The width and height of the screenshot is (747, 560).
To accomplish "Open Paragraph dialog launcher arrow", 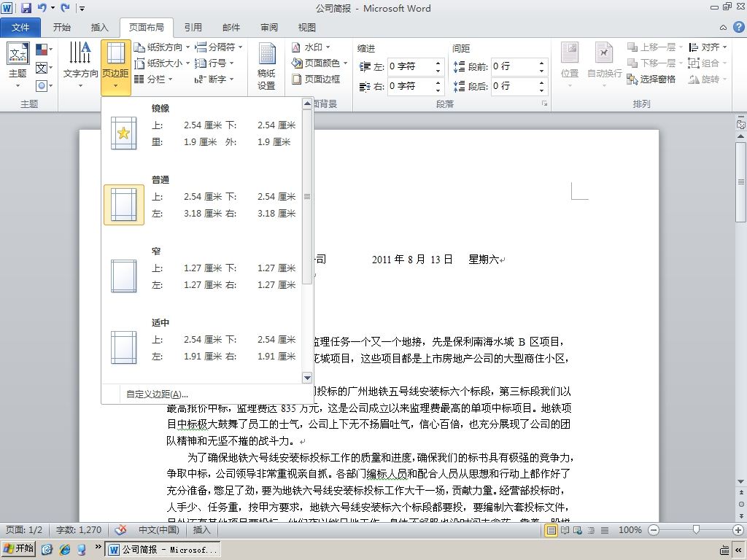I will (x=544, y=104).
